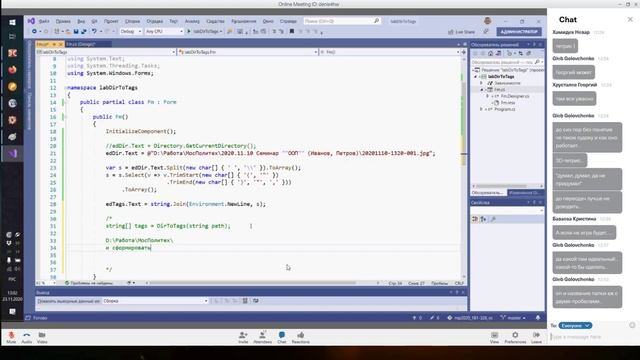Click the Live Share button

tap(461, 32)
